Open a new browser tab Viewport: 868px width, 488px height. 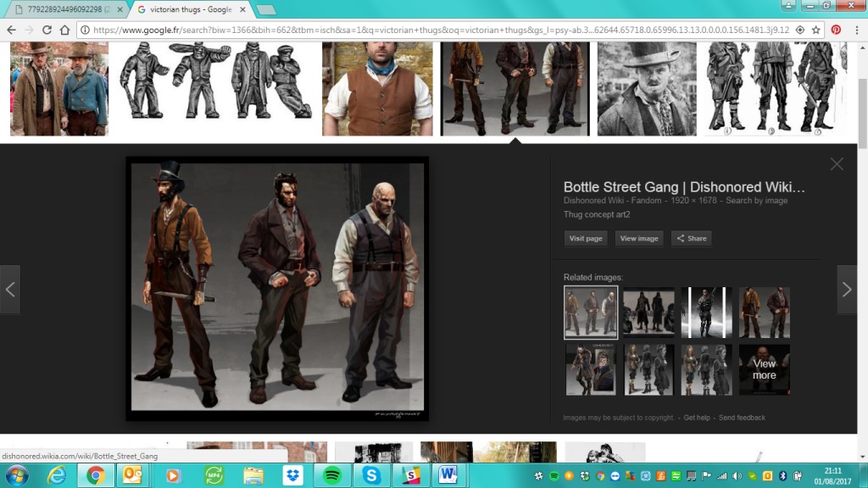[x=266, y=10]
